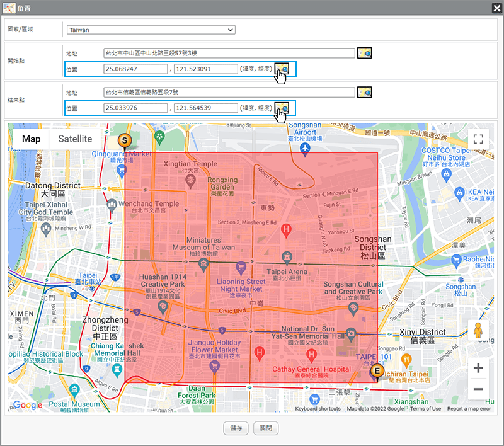This screenshot has width=504, height=446.
Task: Click the Songshan District label
Action: coord(373,248)
